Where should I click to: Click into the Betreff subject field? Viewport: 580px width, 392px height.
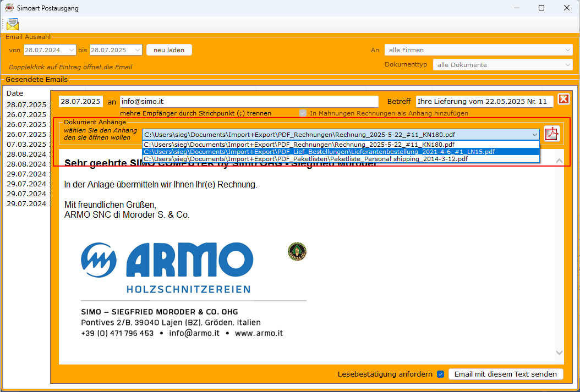(484, 102)
